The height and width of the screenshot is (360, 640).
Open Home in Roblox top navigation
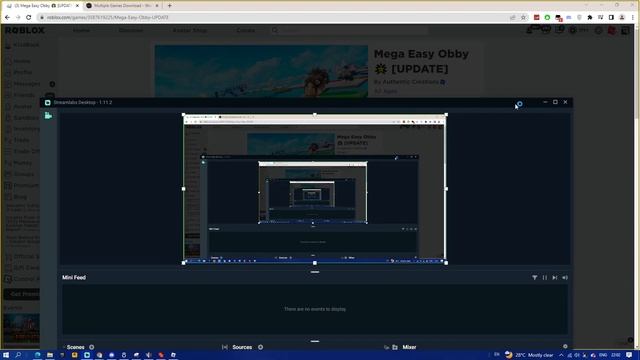click(81, 31)
